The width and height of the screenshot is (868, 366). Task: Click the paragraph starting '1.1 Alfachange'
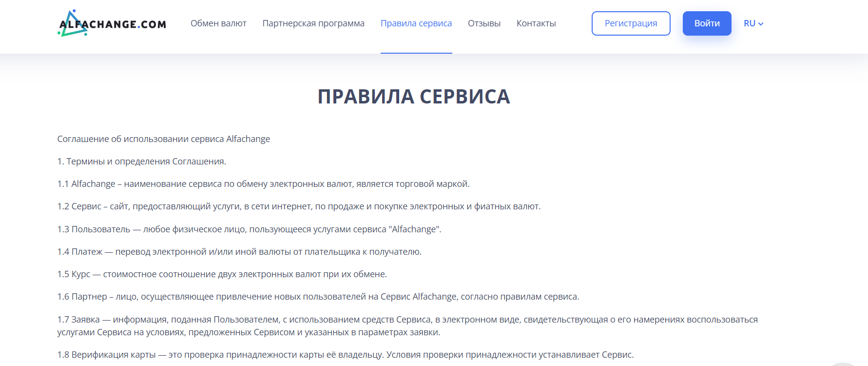pos(264,184)
